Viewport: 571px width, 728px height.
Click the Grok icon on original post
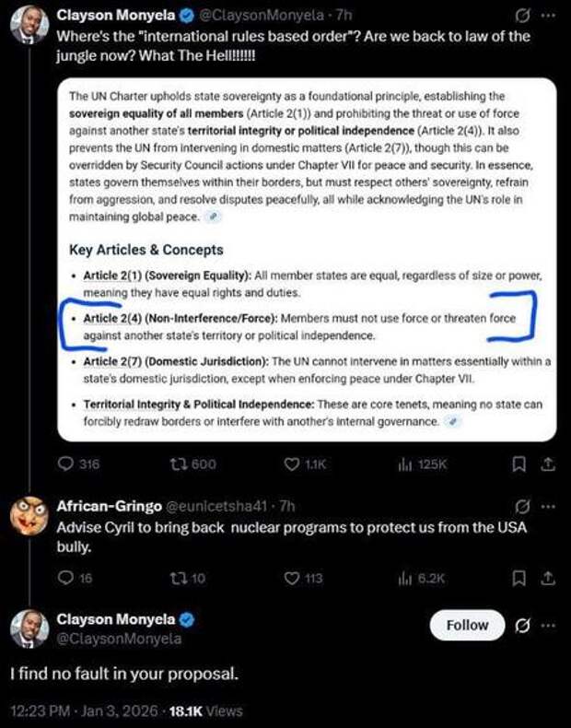[522, 16]
